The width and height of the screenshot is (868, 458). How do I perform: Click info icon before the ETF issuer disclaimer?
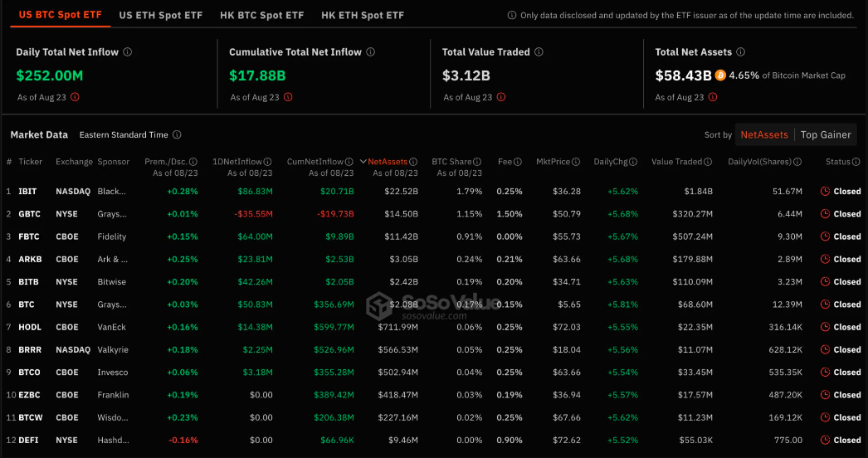click(512, 16)
